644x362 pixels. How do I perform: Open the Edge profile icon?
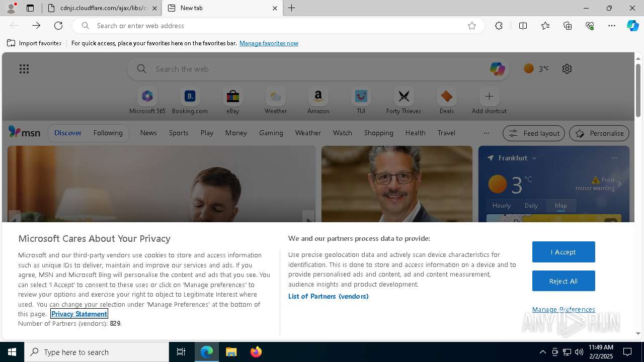[11, 8]
